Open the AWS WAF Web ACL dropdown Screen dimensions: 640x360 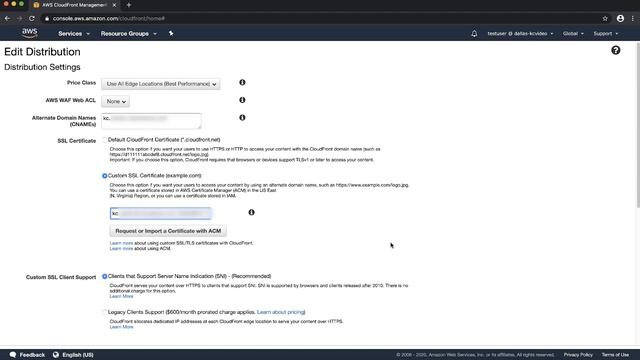pyautogui.click(x=116, y=101)
